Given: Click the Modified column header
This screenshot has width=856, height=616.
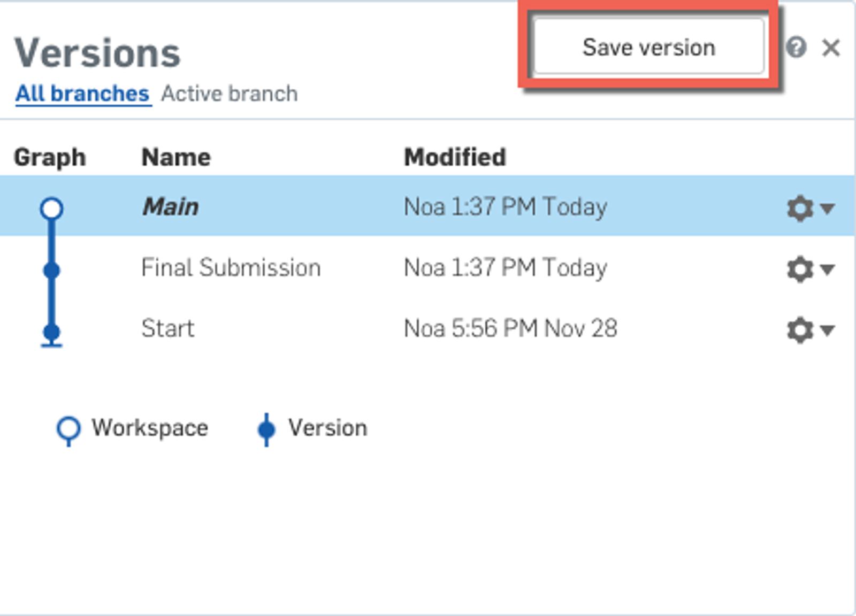Looking at the screenshot, I should (454, 157).
